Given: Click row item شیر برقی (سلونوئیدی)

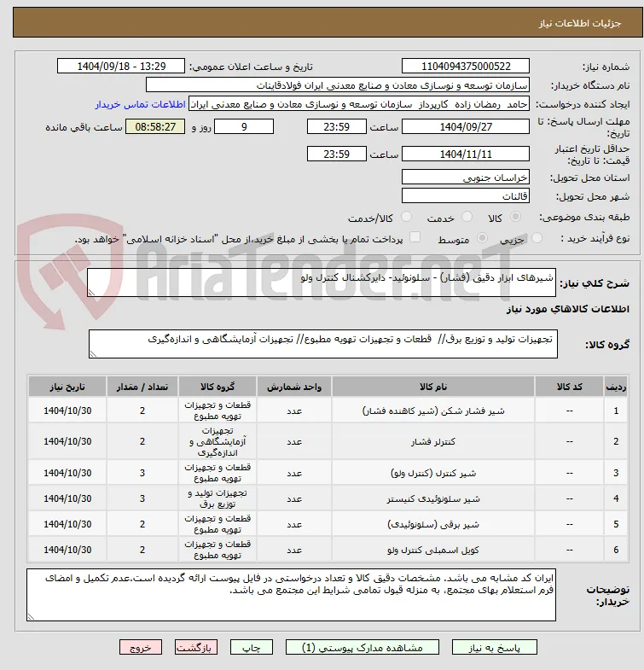Looking at the screenshot, I should [433, 524].
